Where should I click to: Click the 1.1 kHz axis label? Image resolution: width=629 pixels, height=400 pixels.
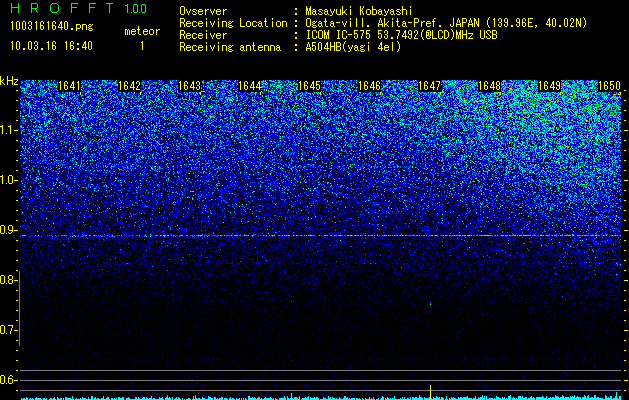click(7, 130)
